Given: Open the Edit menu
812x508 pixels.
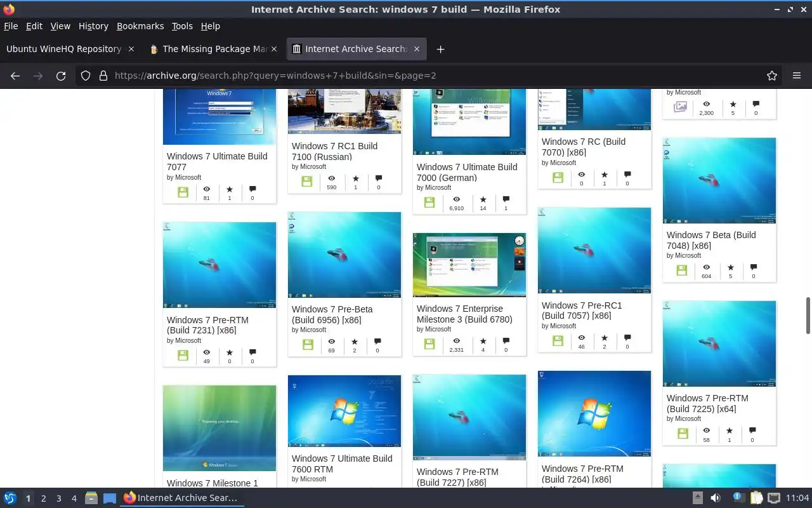Looking at the screenshot, I should (34, 26).
